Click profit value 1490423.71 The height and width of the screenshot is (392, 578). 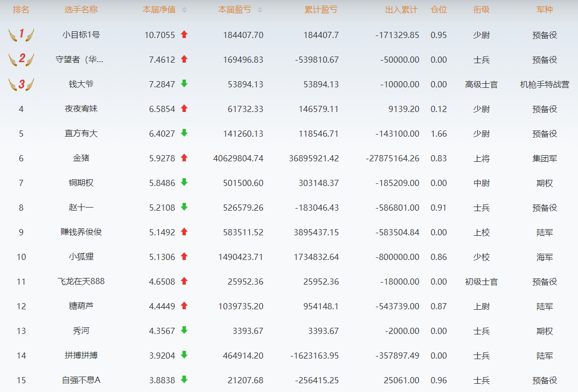tap(241, 257)
